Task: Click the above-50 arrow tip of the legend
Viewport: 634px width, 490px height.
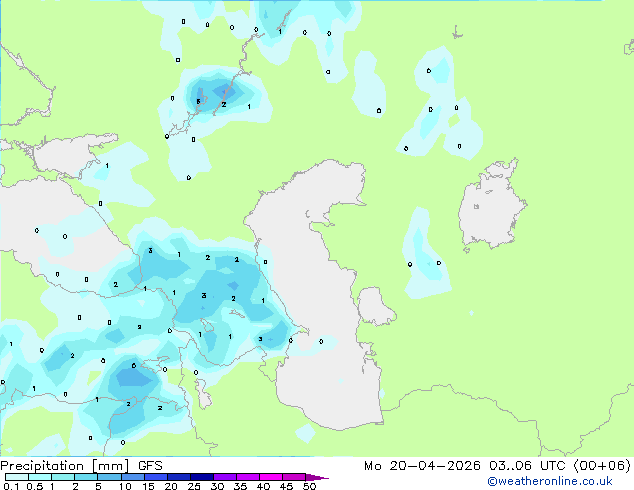Action: [317, 477]
